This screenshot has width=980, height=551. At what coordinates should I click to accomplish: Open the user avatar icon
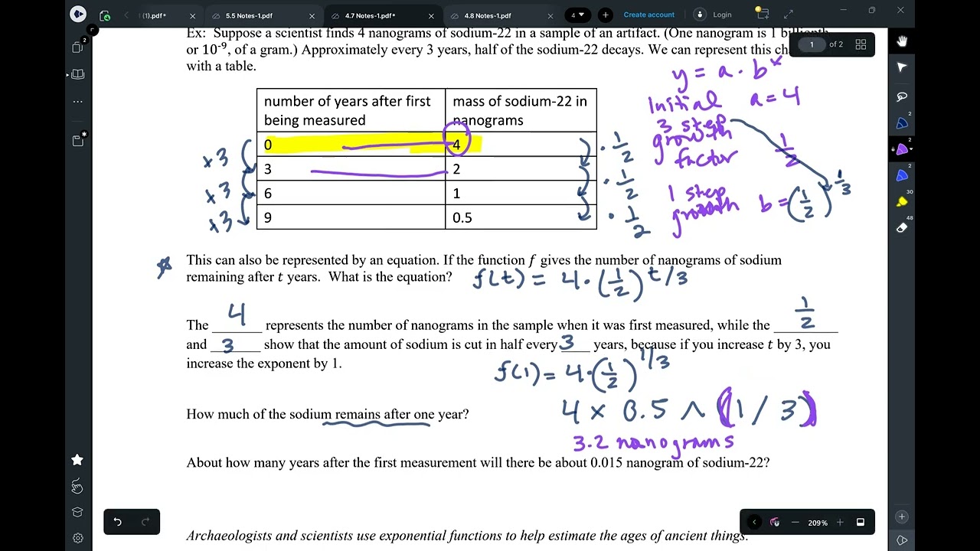click(x=699, y=15)
